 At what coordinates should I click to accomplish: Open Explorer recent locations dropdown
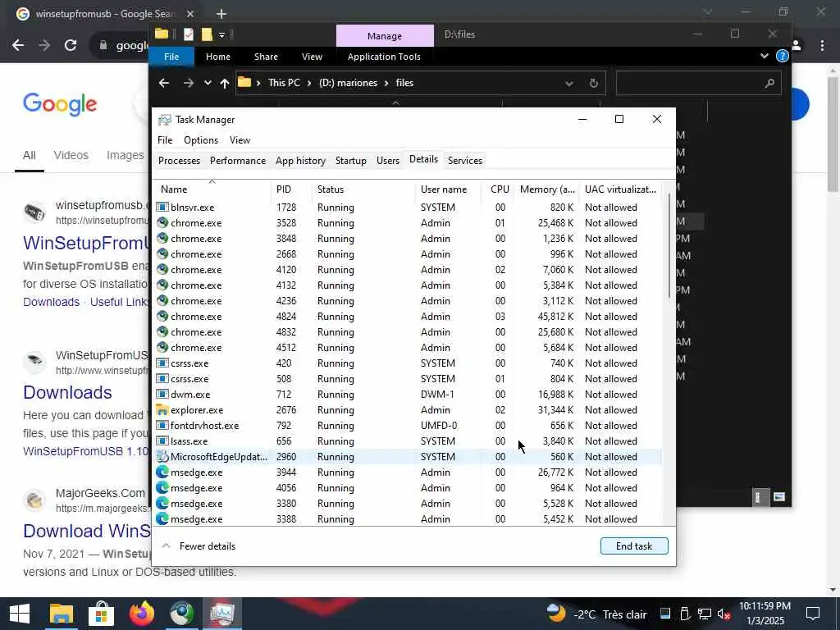(x=208, y=83)
